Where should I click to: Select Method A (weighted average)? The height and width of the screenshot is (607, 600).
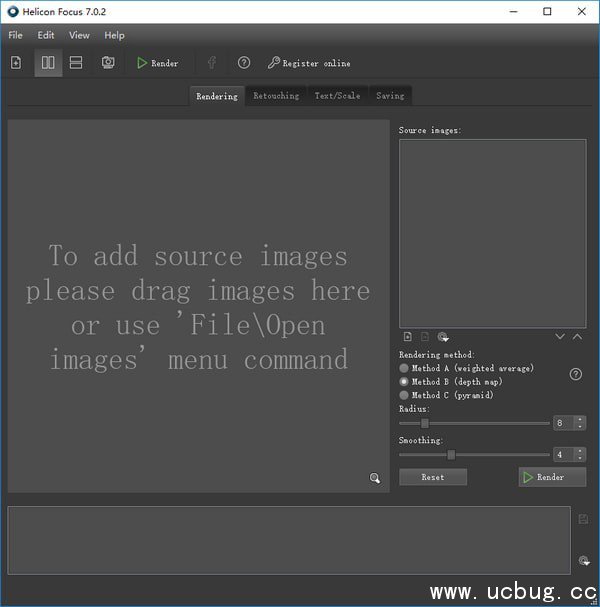404,368
